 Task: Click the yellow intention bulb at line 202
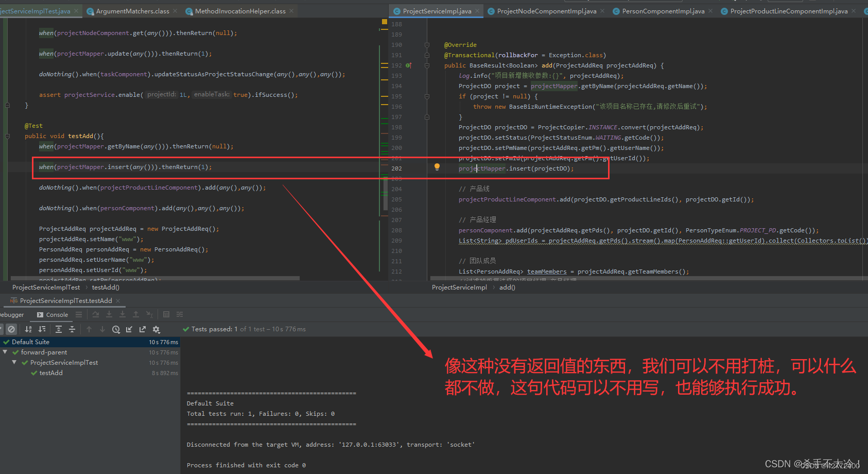click(x=437, y=167)
